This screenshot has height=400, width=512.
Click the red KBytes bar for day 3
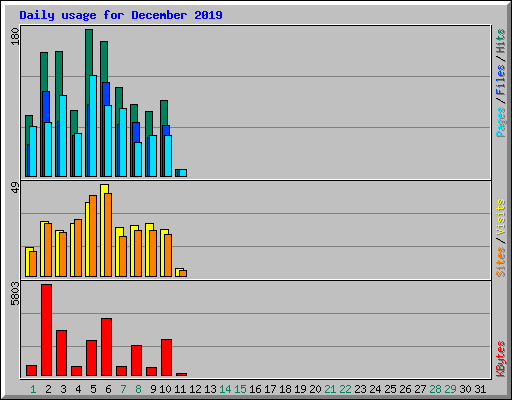tap(62, 353)
